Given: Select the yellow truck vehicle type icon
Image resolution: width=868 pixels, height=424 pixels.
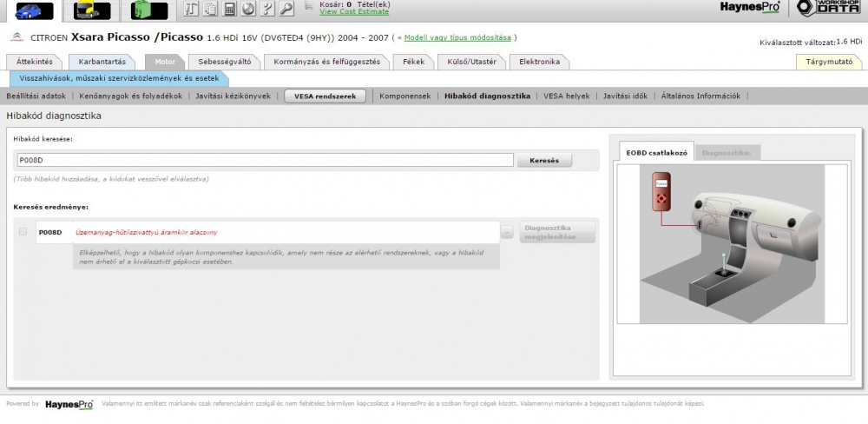Looking at the screenshot, I should coord(92,10).
